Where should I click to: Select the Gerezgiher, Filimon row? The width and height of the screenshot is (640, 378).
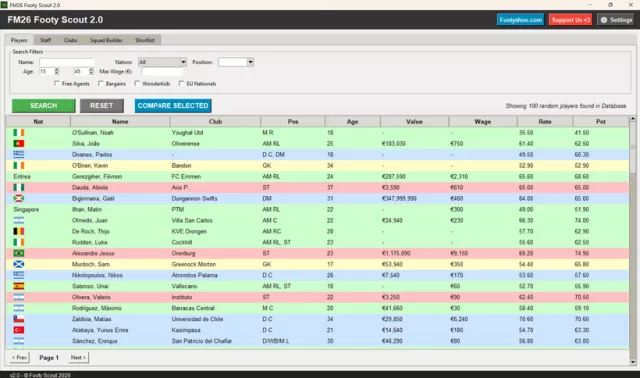pos(318,177)
